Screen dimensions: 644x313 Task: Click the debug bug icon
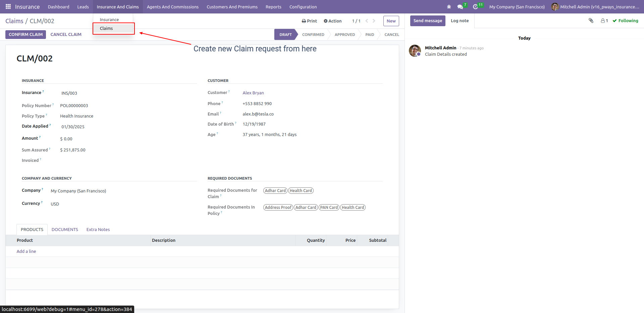[449, 7]
